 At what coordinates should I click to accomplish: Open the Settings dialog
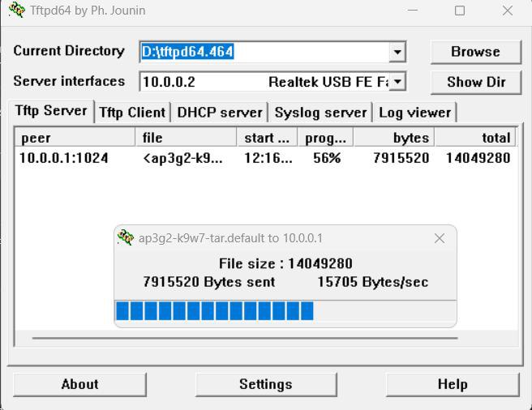(265, 384)
